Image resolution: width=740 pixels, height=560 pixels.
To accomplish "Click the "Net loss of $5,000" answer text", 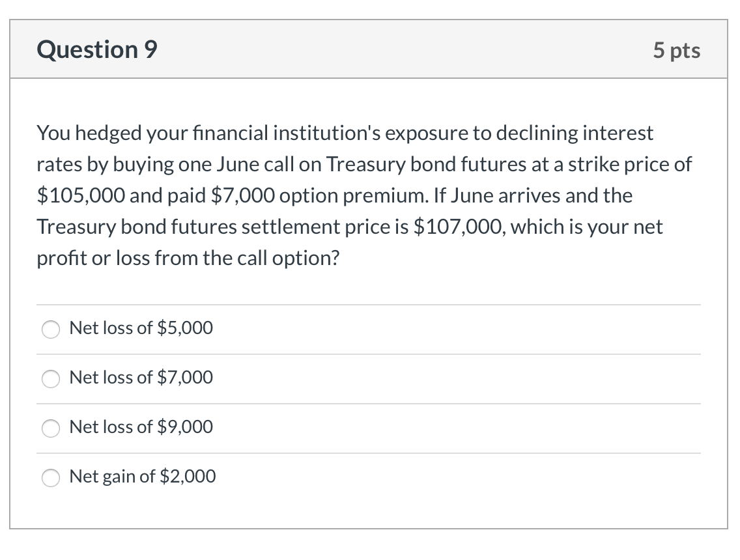I will (141, 328).
